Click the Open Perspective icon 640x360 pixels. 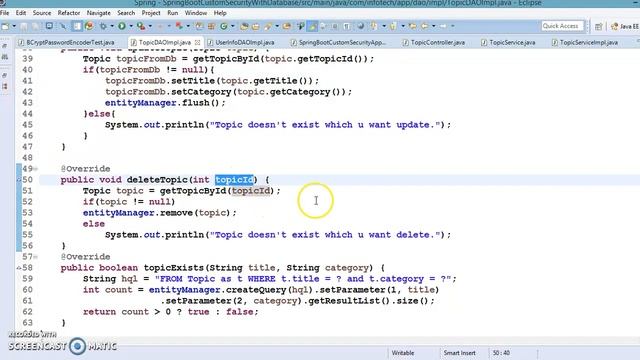pyautogui.click(x=598, y=27)
